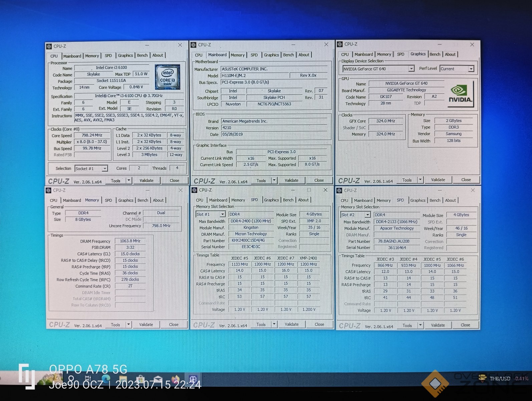Viewport: 532px width, 401px height.
Task: Open Memory tab in GeForce Graphics window
Action: (384, 54)
